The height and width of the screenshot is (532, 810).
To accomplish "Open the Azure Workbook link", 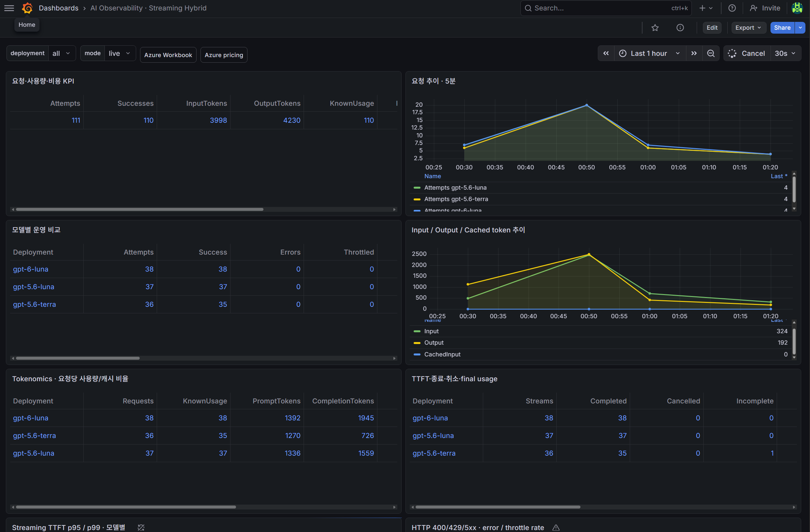I will click(168, 55).
